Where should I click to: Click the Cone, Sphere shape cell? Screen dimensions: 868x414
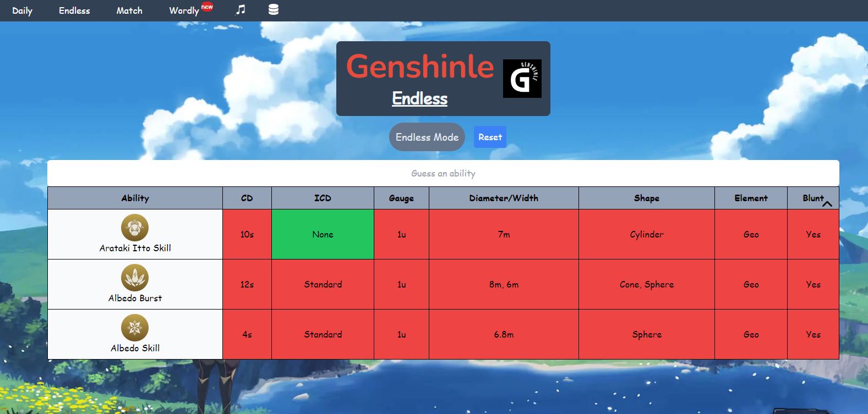647,284
